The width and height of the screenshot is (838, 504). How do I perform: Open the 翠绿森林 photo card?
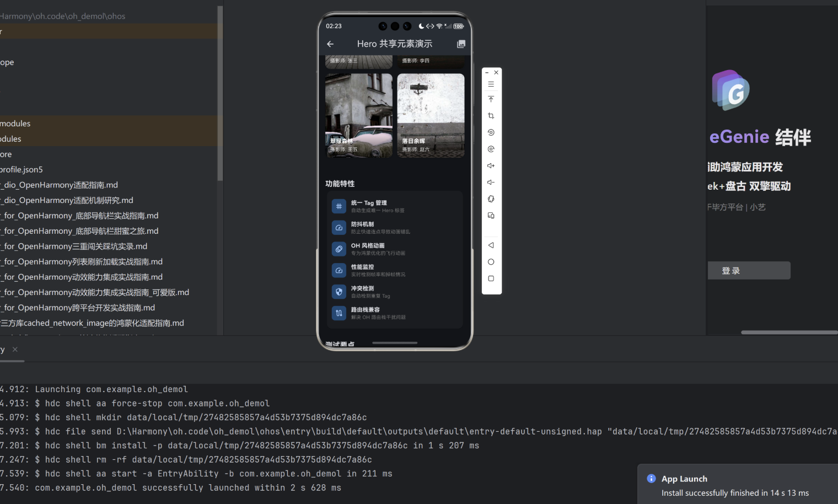[x=359, y=115]
